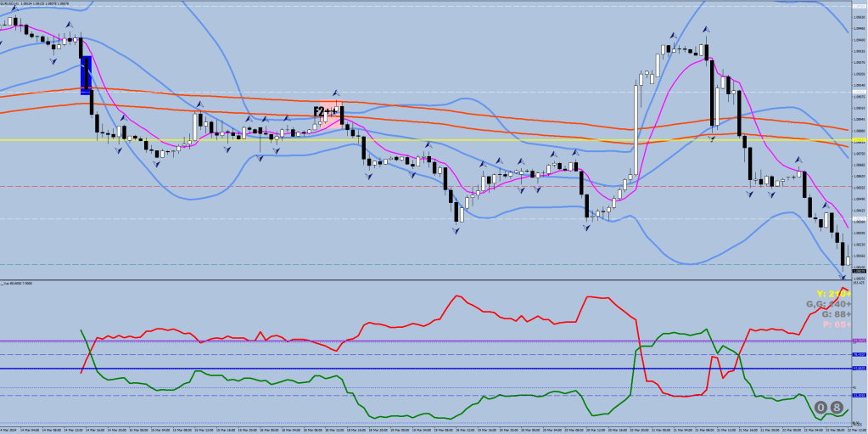Click the divider between chart and indicator window

point(424,280)
